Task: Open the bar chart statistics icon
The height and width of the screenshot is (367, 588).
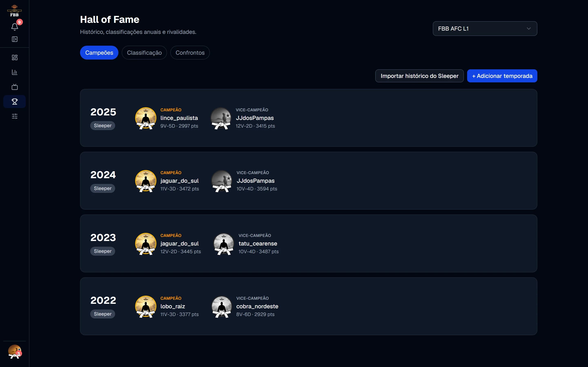Action: point(14,72)
